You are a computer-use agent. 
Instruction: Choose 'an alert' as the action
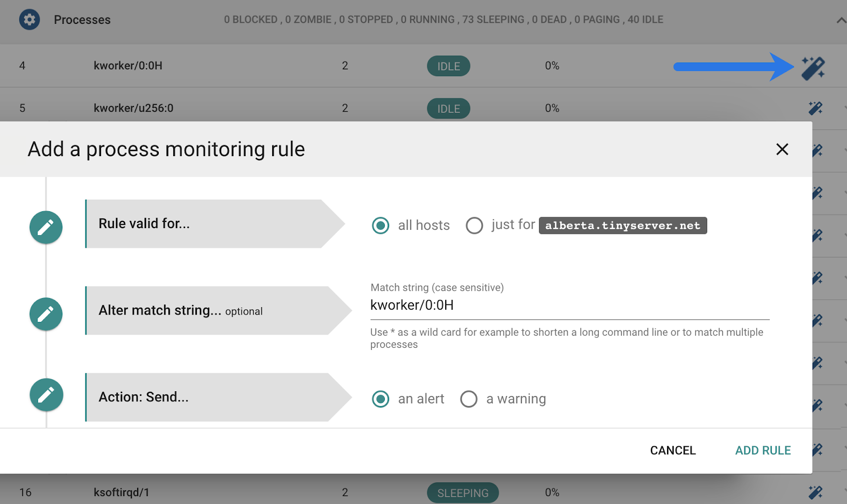point(381,399)
